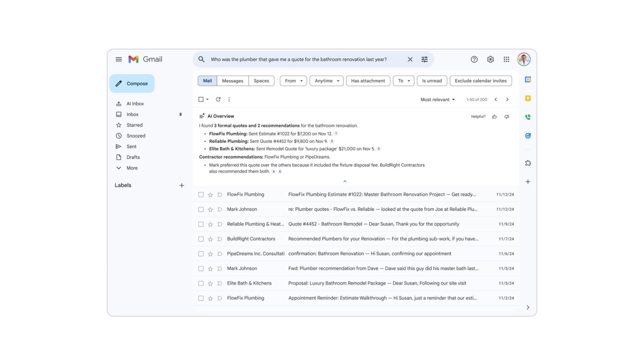
Task: Get add-ons via the plus side panel icon
Action: [x=528, y=181]
